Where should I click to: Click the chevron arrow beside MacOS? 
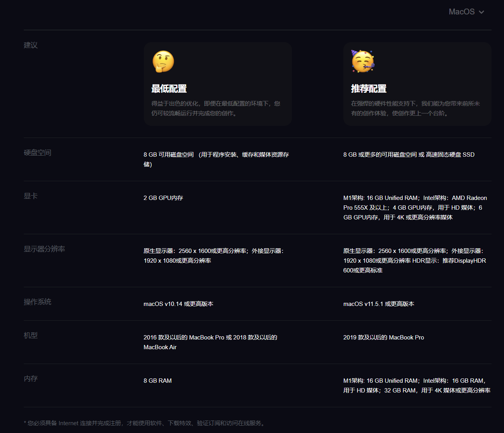481,12
